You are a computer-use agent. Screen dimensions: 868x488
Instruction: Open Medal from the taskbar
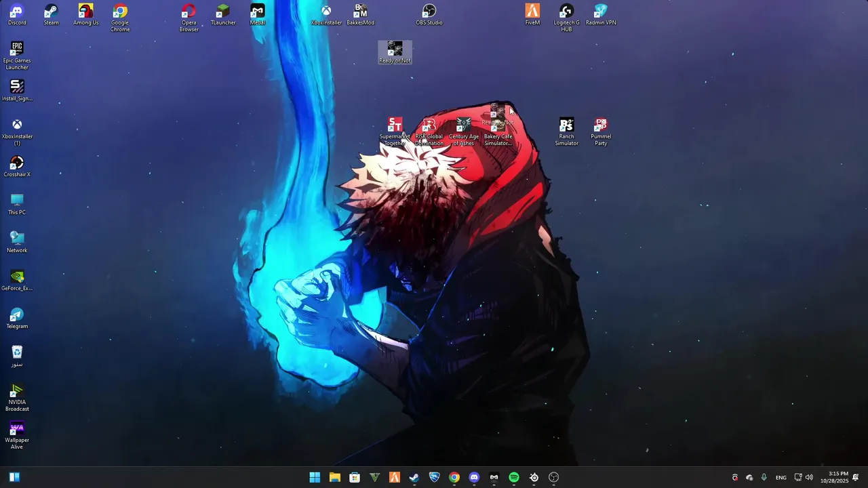[494, 477]
